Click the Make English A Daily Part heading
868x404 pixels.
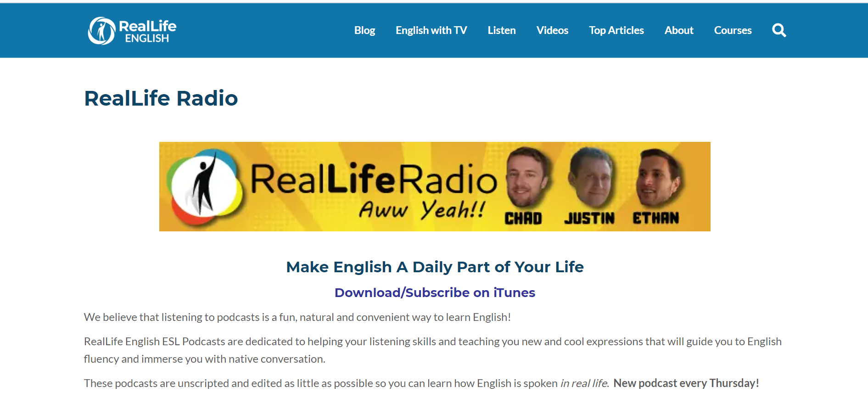click(x=435, y=267)
